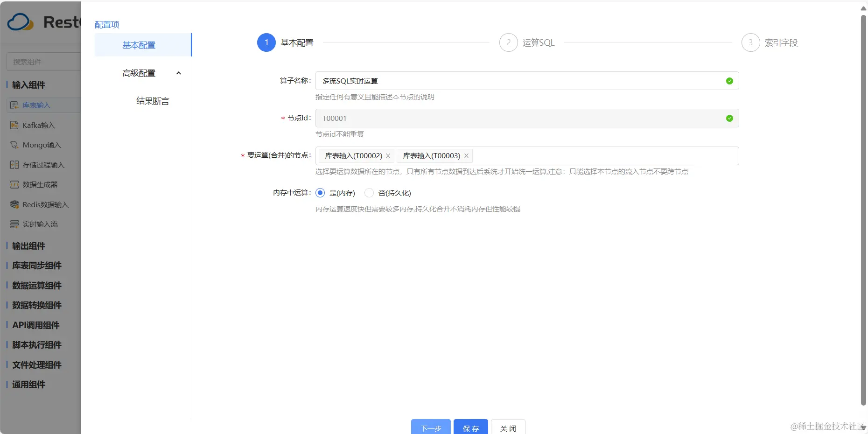This screenshot has width=868, height=434.
Task: Click the vertical scrollbar thumb
Action: 863,210
